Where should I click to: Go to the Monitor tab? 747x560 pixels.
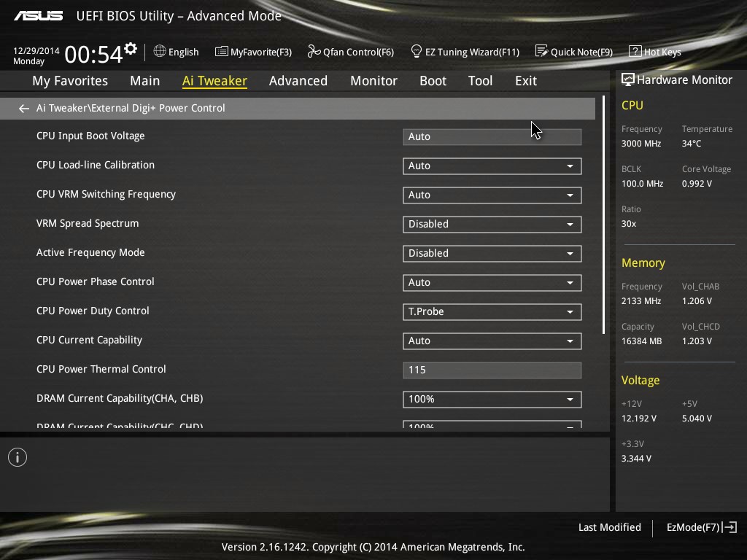[x=374, y=81]
